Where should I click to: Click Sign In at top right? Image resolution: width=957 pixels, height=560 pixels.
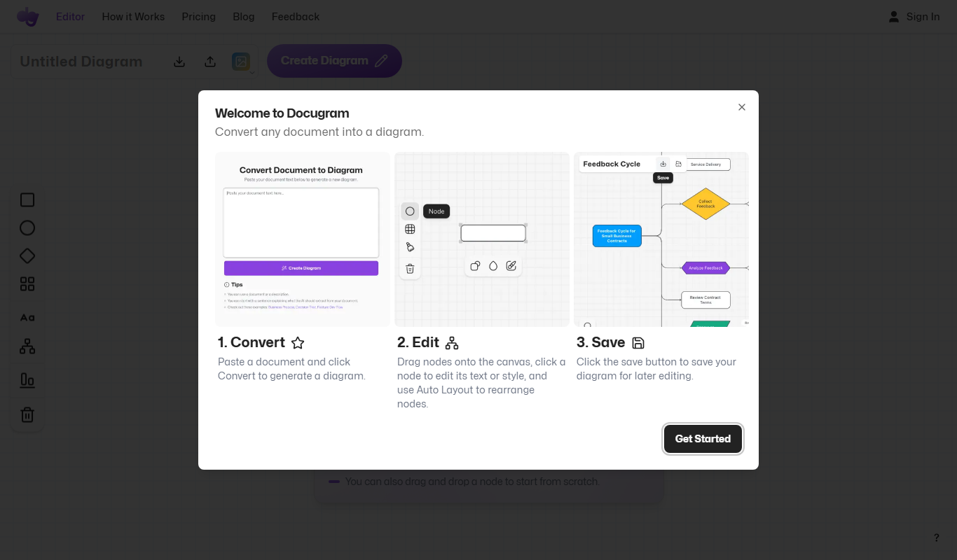914,17
